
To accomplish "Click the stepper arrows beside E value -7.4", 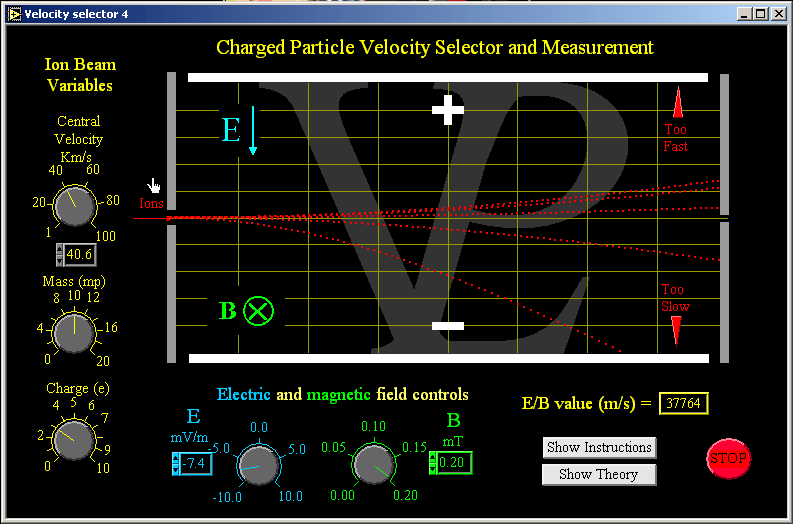I will tap(176, 463).
